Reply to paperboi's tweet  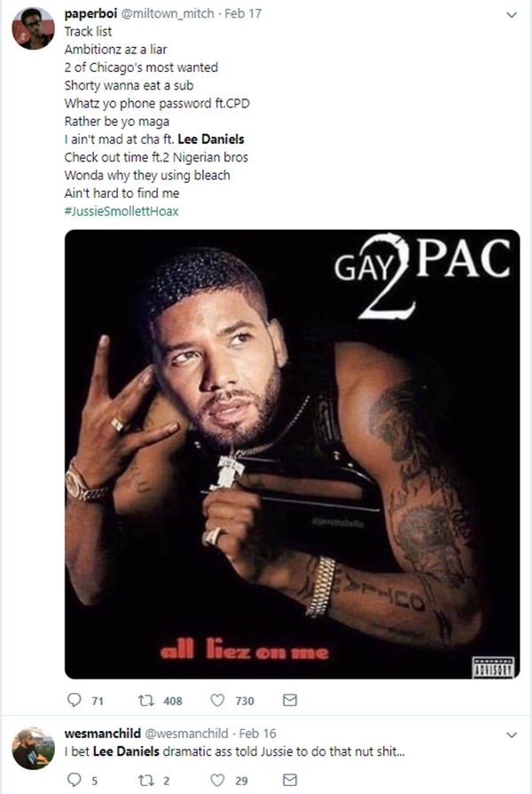pyautogui.click(x=73, y=701)
